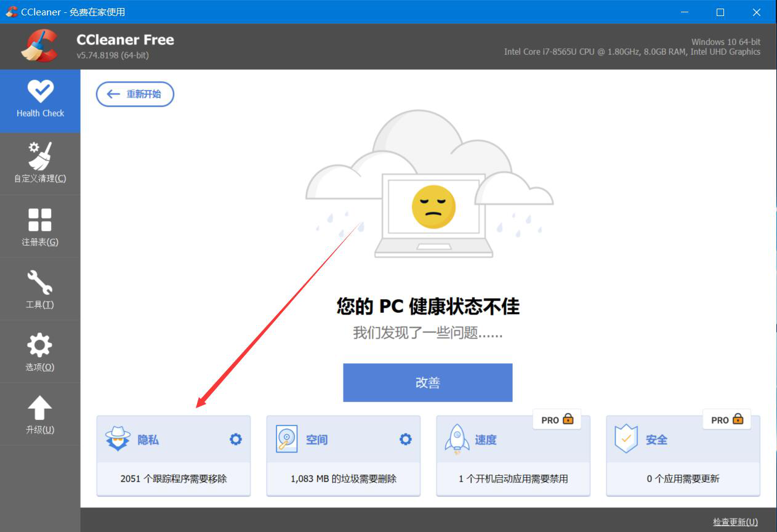Click the privacy spy icon
Viewport: 777px width, 532px height.
point(118,440)
